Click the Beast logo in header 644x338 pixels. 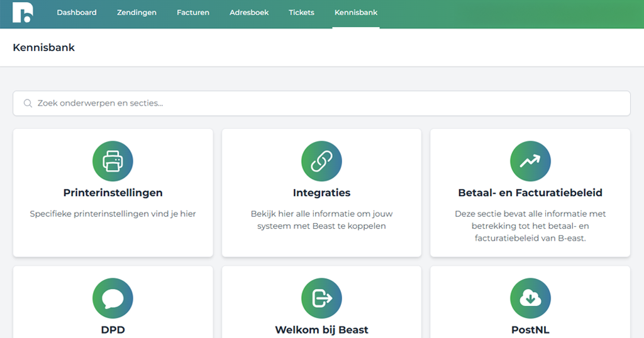pyautogui.click(x=23, y=13)
